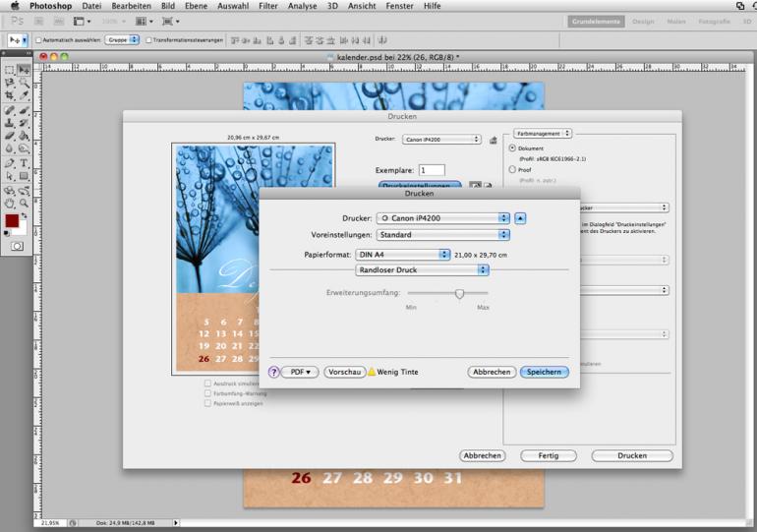
Task: Toggle Papierweiß anzeigen checkbox
Action: tap(207, 403)
